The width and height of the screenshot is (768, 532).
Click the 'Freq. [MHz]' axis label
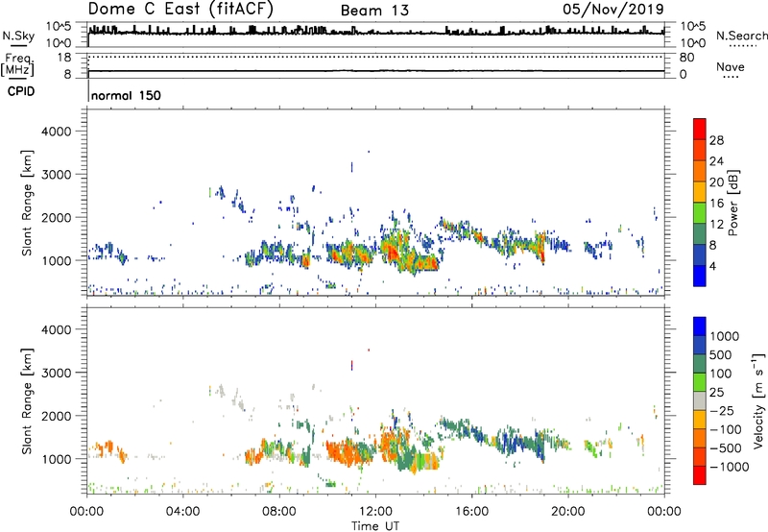(x=17, y=64)
